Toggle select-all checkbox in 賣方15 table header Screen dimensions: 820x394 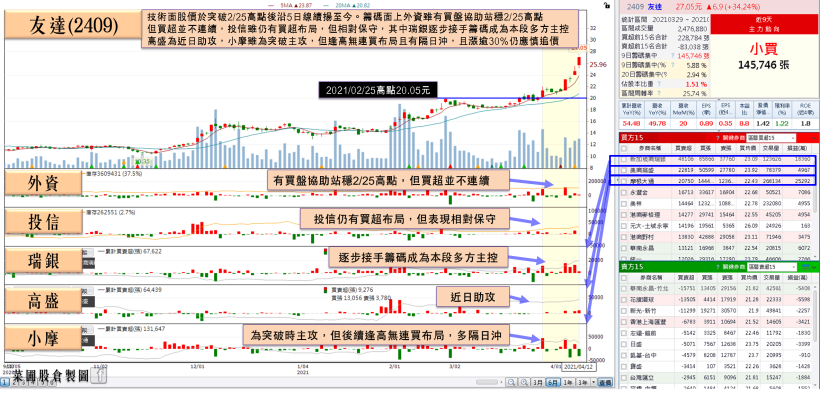pyautogui.click(x=624, y=278)
